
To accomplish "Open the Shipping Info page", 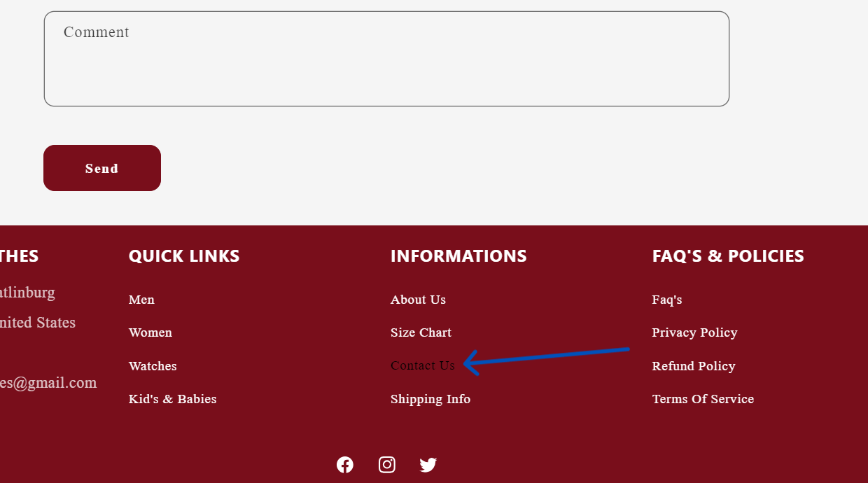I will pos(430,399).
